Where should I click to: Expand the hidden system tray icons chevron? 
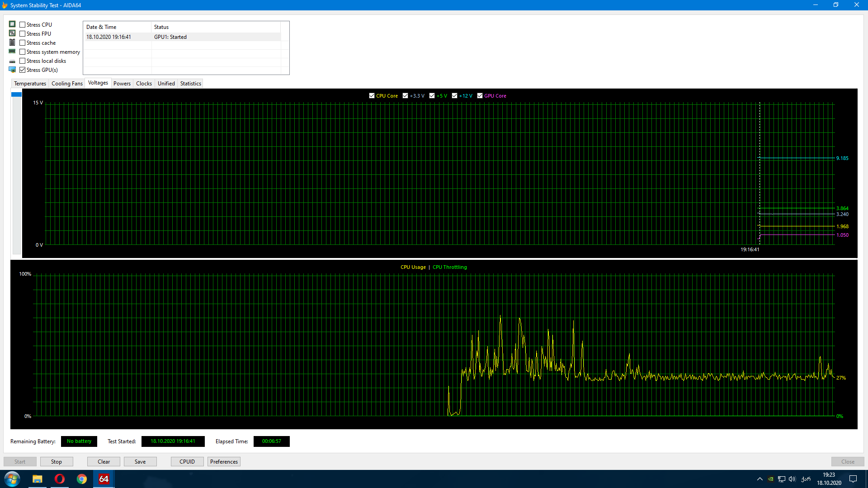759,479
